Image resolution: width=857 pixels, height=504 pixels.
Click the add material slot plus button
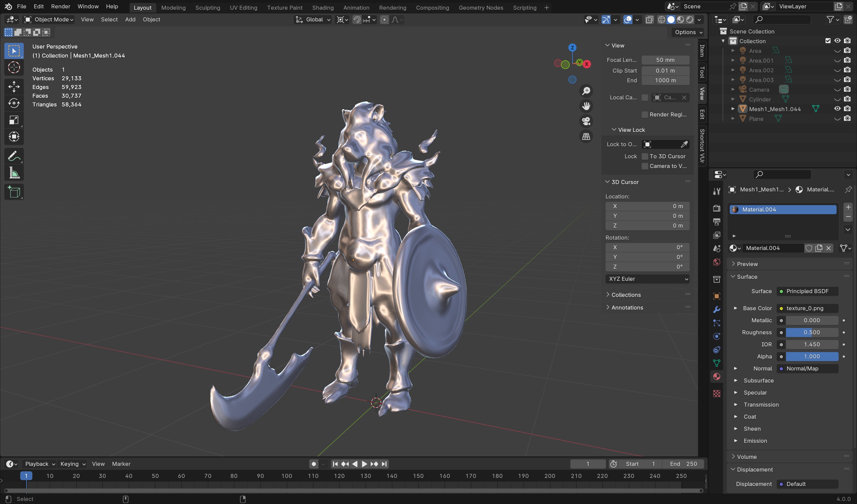point(848,207)
